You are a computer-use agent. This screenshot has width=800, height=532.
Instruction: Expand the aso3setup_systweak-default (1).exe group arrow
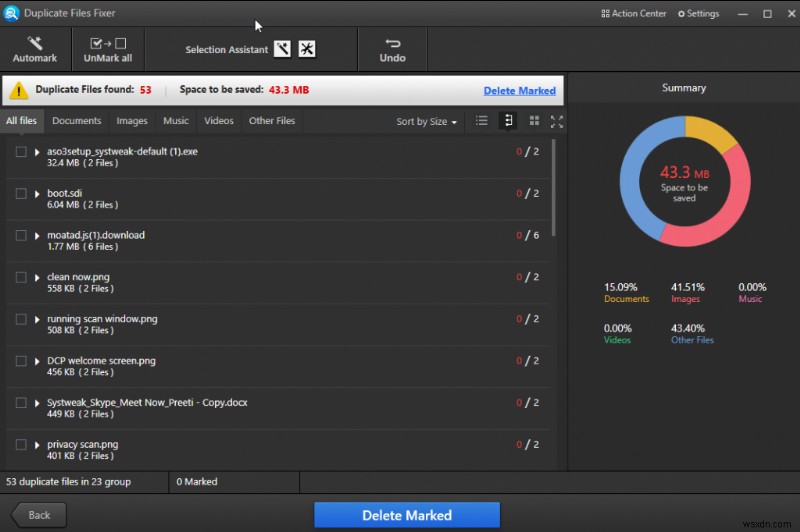(x=37, y=152)
